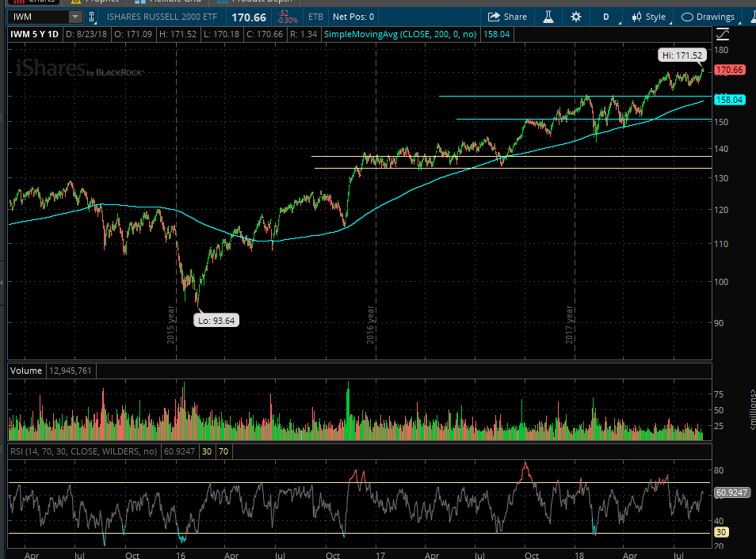Click the H: 171.52 high value
756x559 pixels.
point(178,34)
